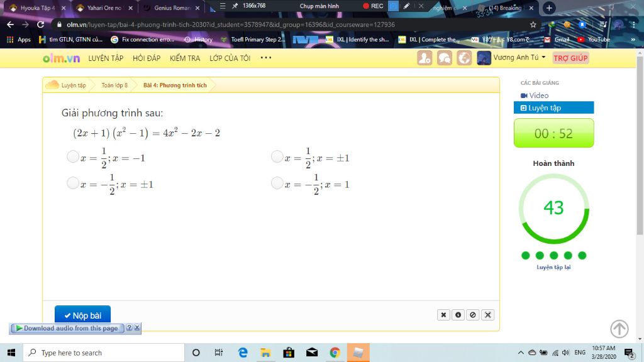The height and width of the screenshot is (362, 644).
Task: Select answer x = 1/2; x = ±1
Action: click(277, 156)
